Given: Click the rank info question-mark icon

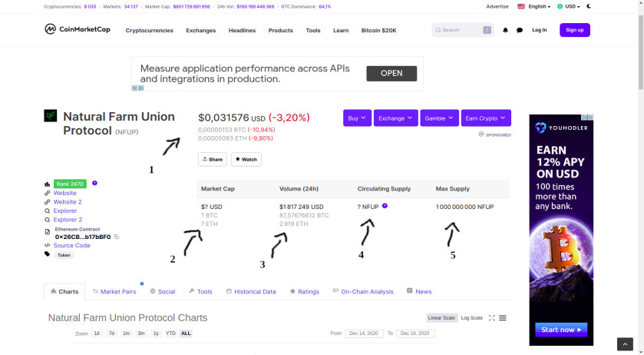Looking at the screenshot, I should click(x=94, y=183).
